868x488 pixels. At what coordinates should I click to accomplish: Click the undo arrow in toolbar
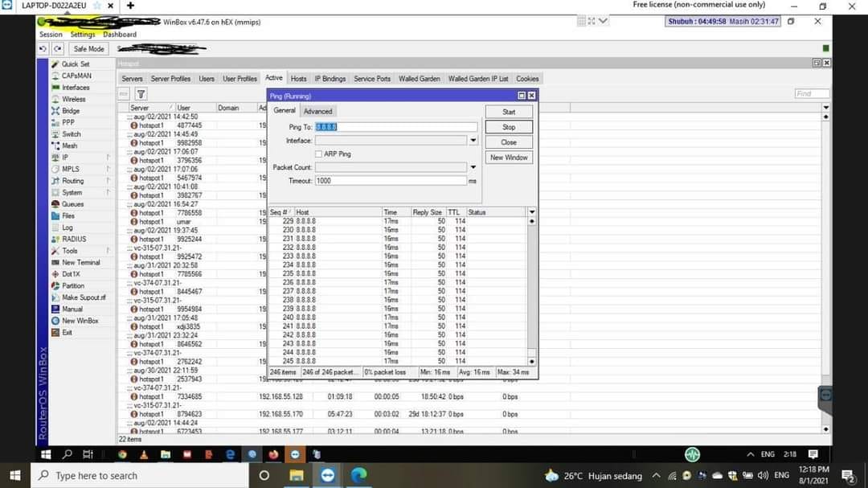click(x=43, y=49)
